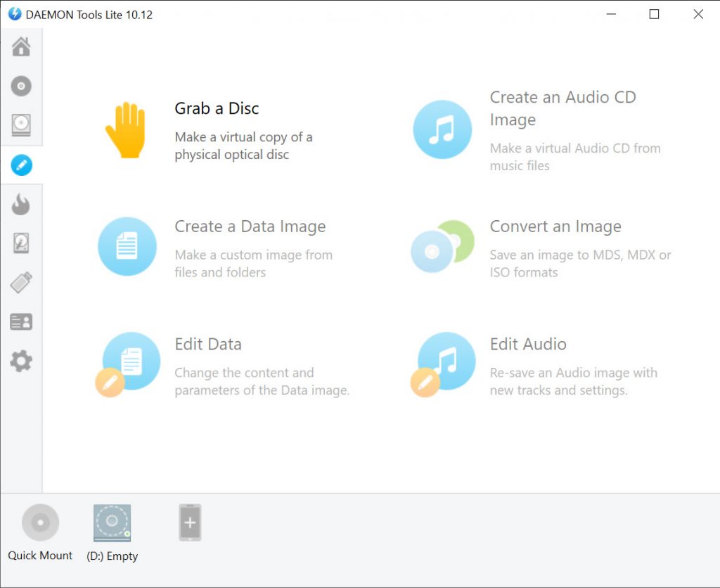Open the Convert an Image title
The height and width of the screenshot is (588, 720).
click(555, 226)
